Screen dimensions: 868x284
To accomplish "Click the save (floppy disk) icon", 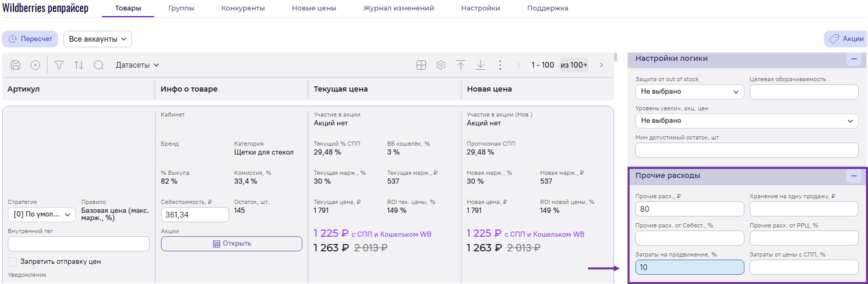I will click(16, 65).
